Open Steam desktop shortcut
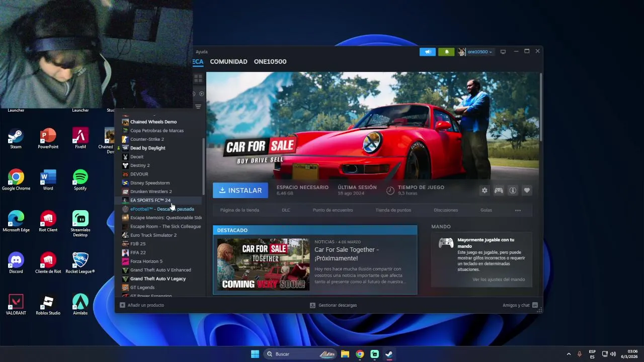644x362 pixels. pos(16,138)
